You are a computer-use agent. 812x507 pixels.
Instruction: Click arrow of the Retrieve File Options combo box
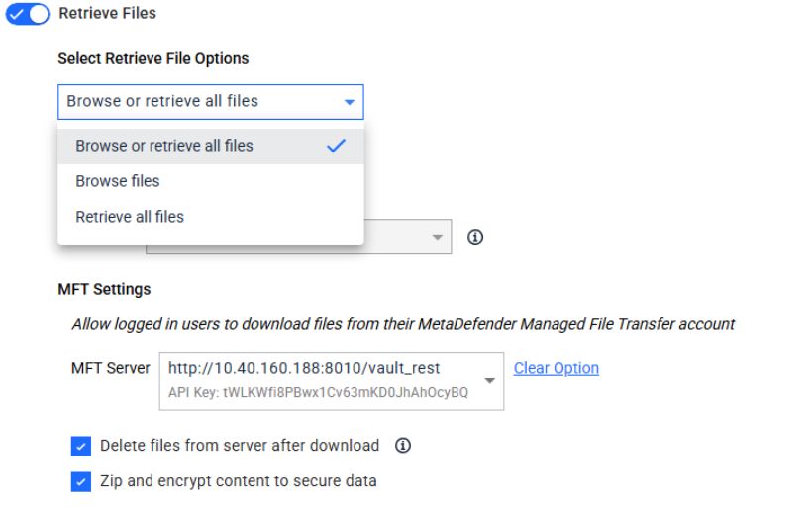(349, 102)
